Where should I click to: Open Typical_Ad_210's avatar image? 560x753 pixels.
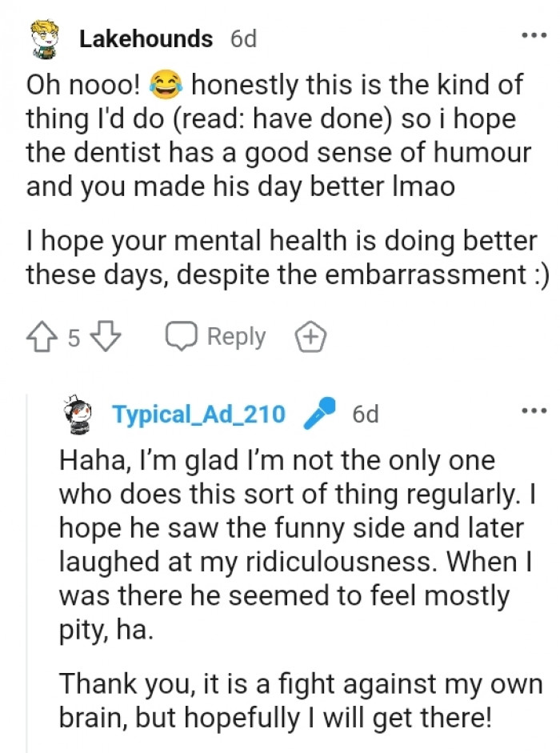[x=80, y=416]
